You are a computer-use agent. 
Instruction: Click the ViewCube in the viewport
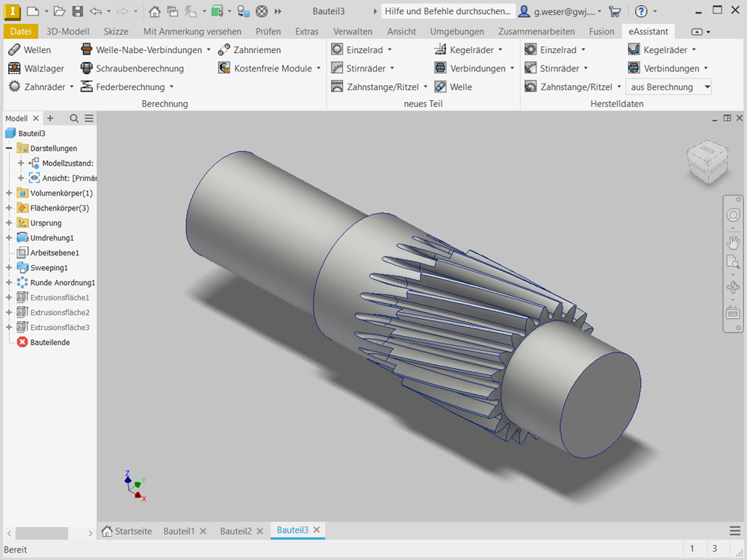tap(704, 160)
